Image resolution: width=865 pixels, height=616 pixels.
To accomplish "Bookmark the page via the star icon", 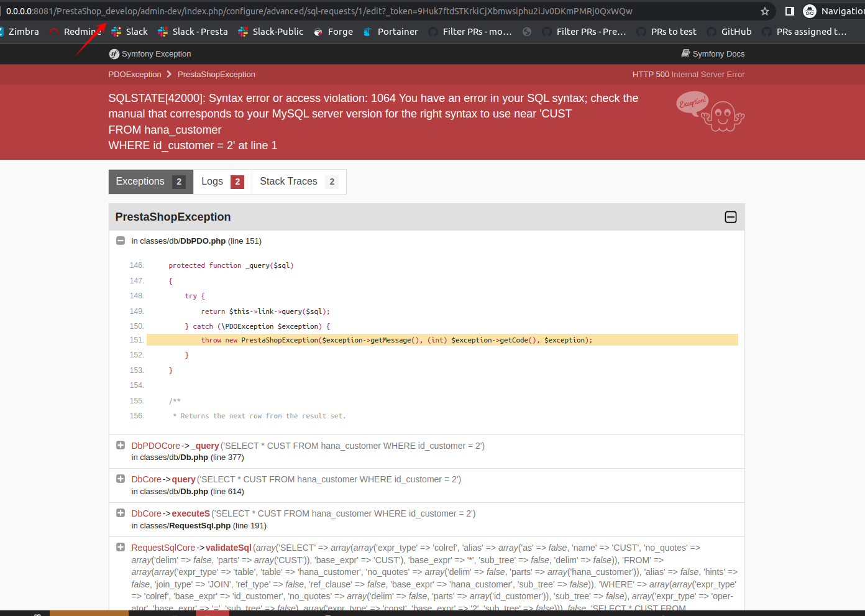I will [x=764, y=11].
